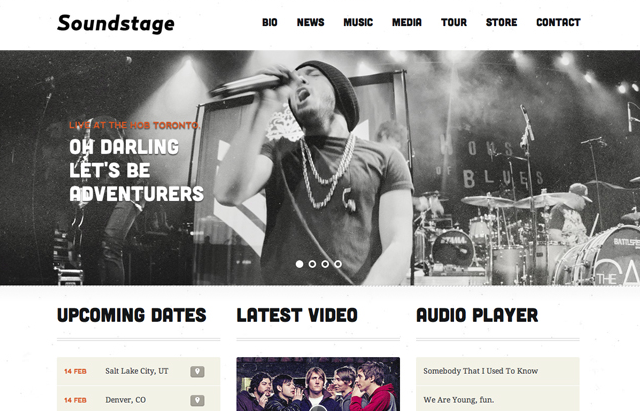The image size is (640, 411).
Task: Open the Denver, CO tour date
Action: (138, 399)
